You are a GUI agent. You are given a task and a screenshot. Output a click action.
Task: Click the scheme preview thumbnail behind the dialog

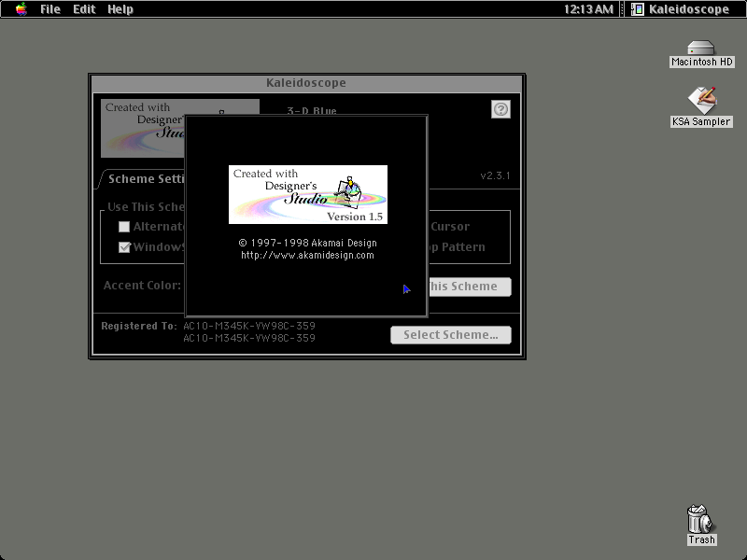tap(143, 128)
